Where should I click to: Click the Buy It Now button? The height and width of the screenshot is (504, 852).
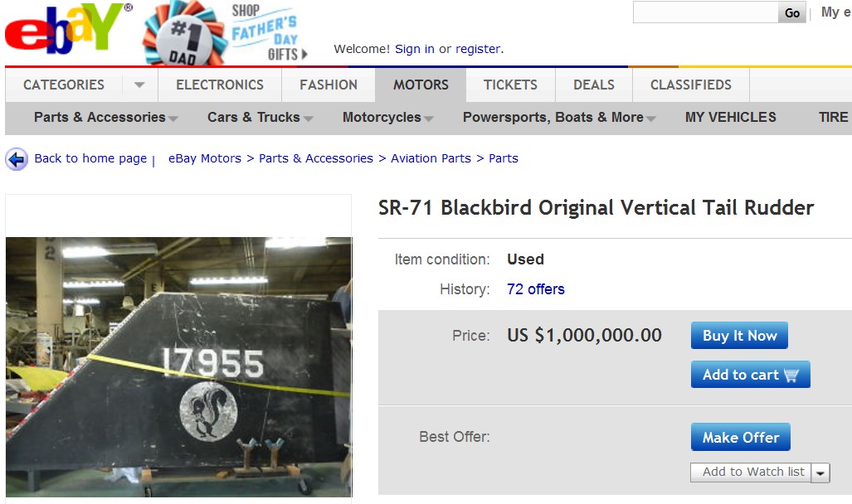[738, 335]
